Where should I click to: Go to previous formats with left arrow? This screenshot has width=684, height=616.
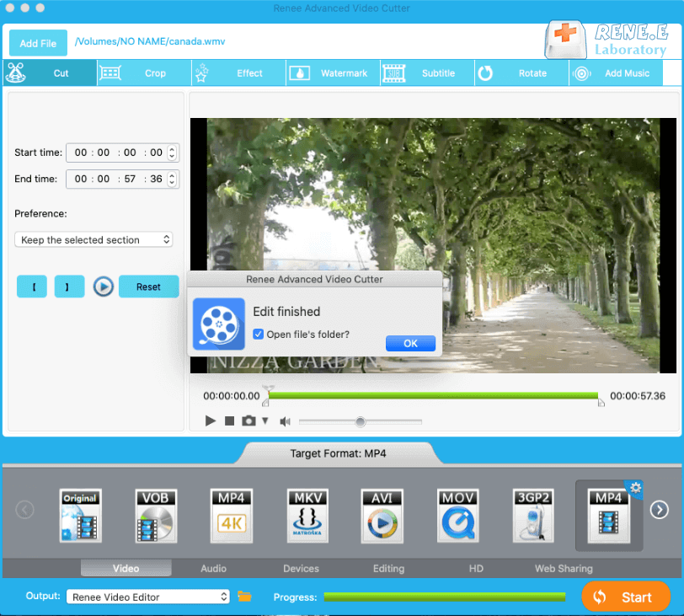pos(25,510)
